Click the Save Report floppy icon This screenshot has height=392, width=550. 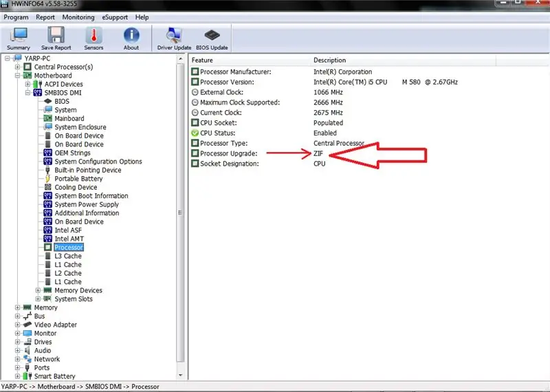56,36
